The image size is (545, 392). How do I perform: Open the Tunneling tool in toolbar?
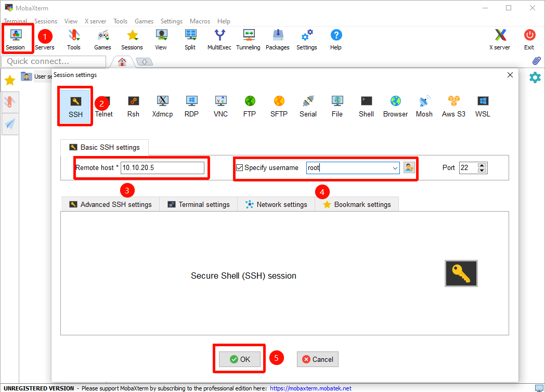[x=248, y=40]
